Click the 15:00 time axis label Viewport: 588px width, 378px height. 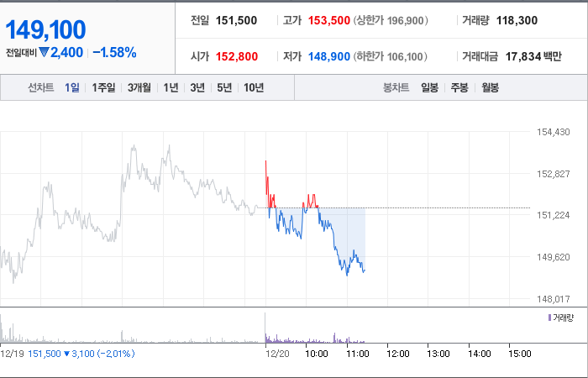[x=520, y=354]
